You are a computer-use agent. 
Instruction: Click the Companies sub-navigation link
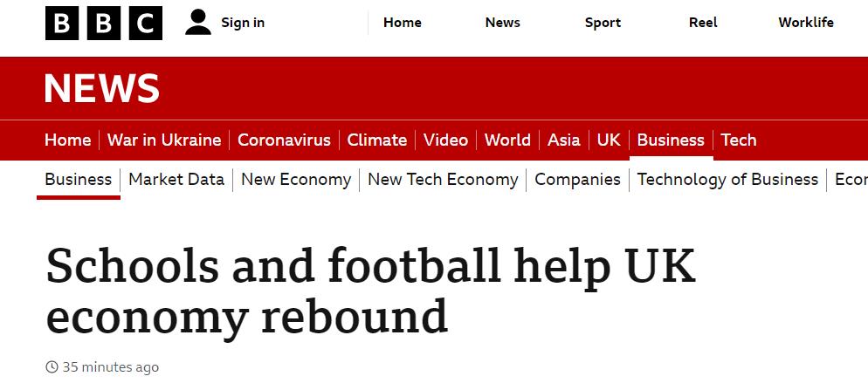[x=577, y=179]
